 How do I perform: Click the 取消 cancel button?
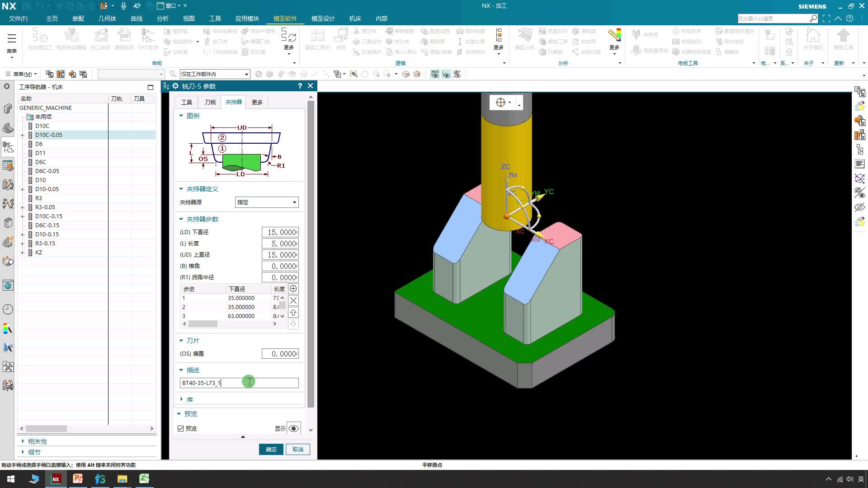point(298,450)
